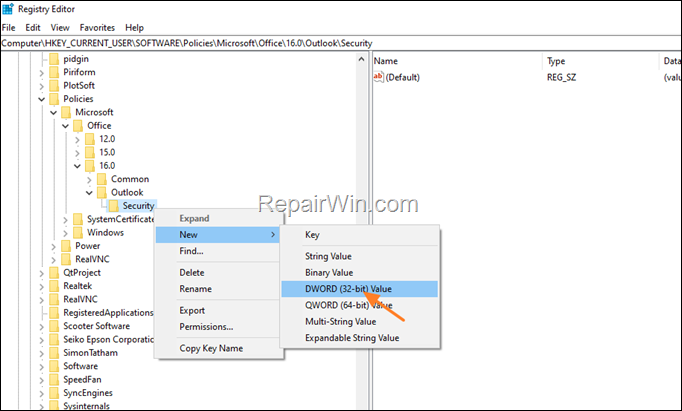Expand the Piriform tree node

click(x=42, y=73)
